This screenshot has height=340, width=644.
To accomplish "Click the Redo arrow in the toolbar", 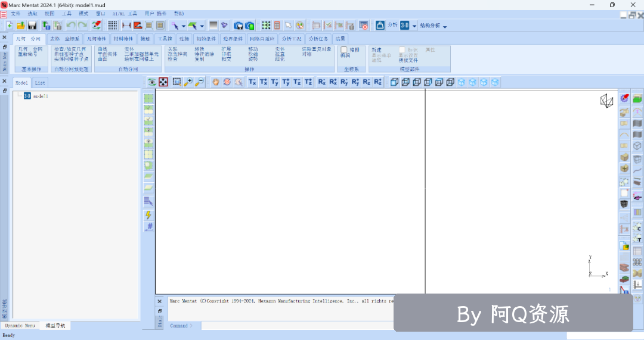I will [82, 26].
